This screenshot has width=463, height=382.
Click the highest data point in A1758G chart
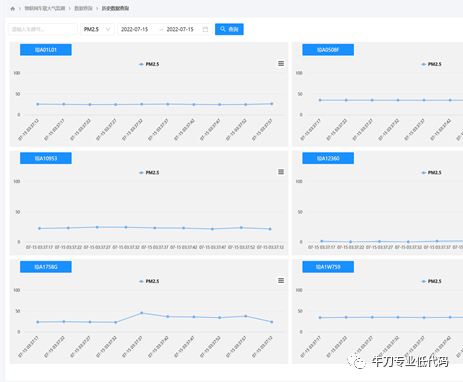tap(142, 313)
